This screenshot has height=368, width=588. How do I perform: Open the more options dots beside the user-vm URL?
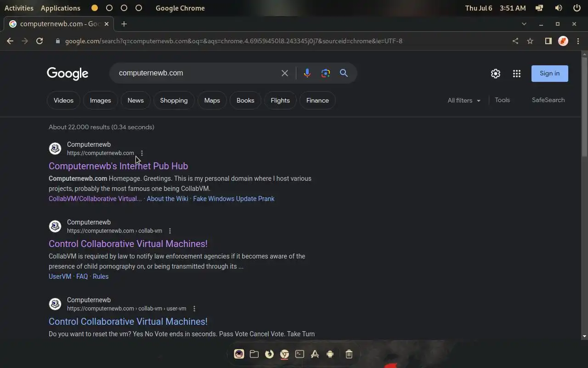point(194,309)
